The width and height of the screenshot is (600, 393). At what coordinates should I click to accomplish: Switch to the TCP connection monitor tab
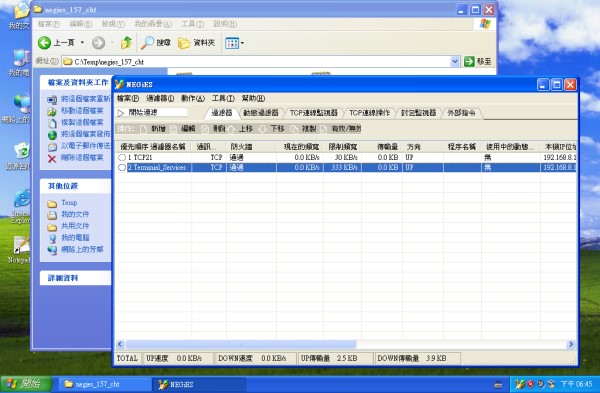[x=313, y=113]
